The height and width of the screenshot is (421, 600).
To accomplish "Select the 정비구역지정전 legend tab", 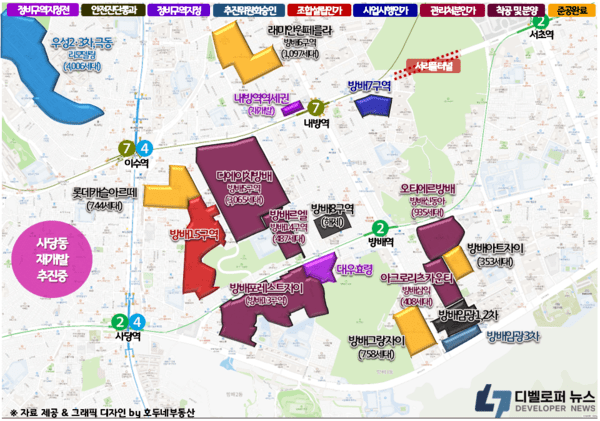I will pos(36,9).
